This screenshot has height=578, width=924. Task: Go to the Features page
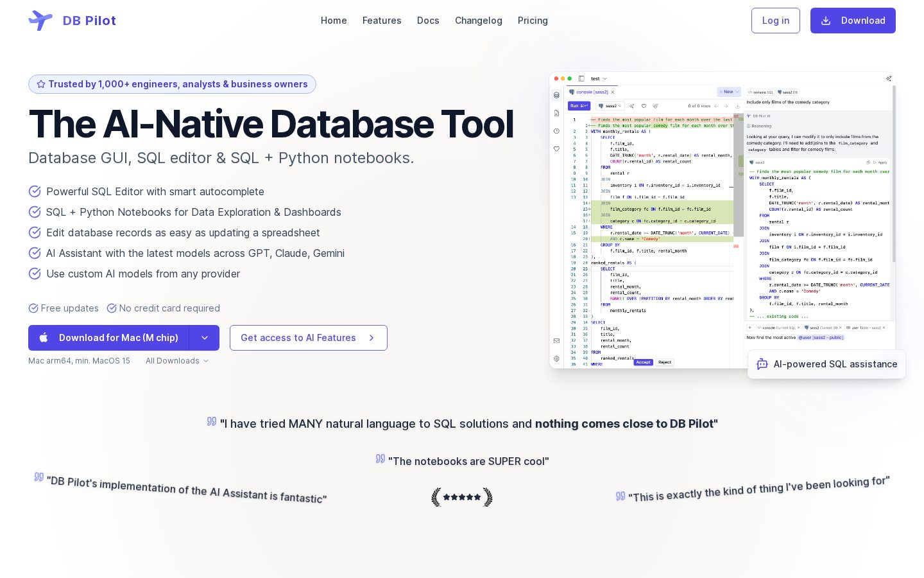382,21
